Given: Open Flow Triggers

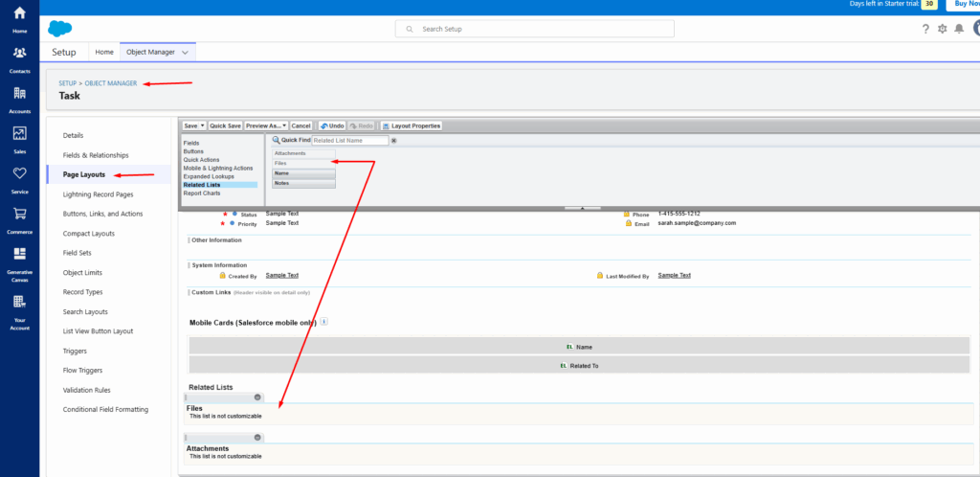Looking at the screenshot, I should coord(82,370).
